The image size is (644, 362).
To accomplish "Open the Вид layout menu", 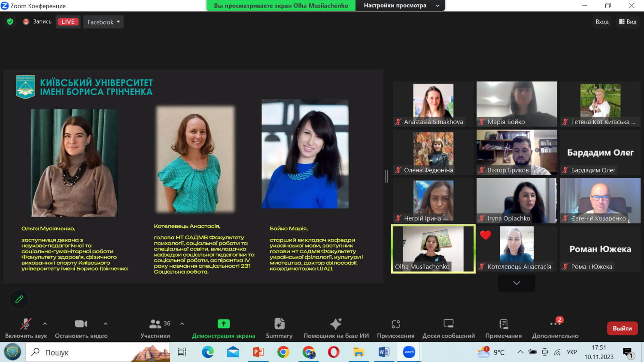I will click(x=628, y=21).
